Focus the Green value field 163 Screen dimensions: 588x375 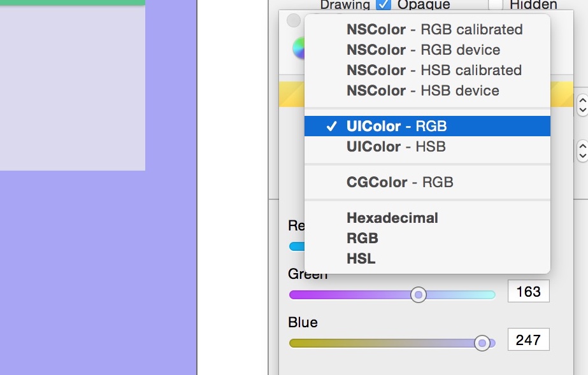tap(529, 291)
